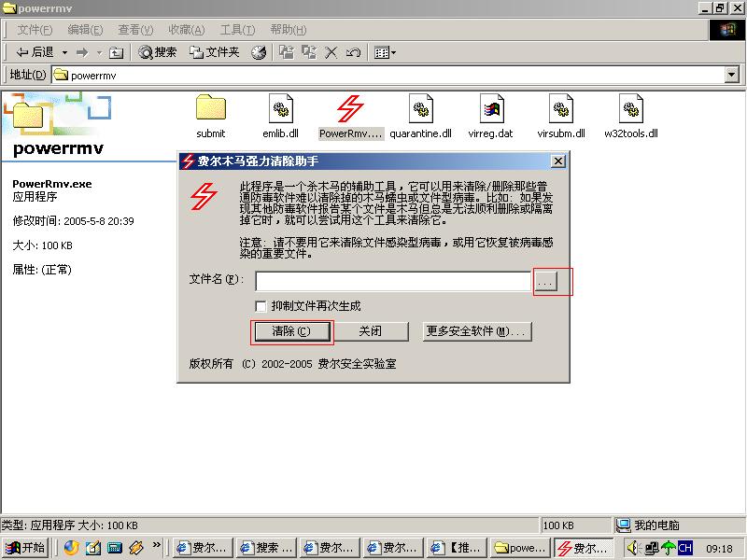Expand the address bar dropdown
This screenshot has height=560, width=747.
(732, 75)
